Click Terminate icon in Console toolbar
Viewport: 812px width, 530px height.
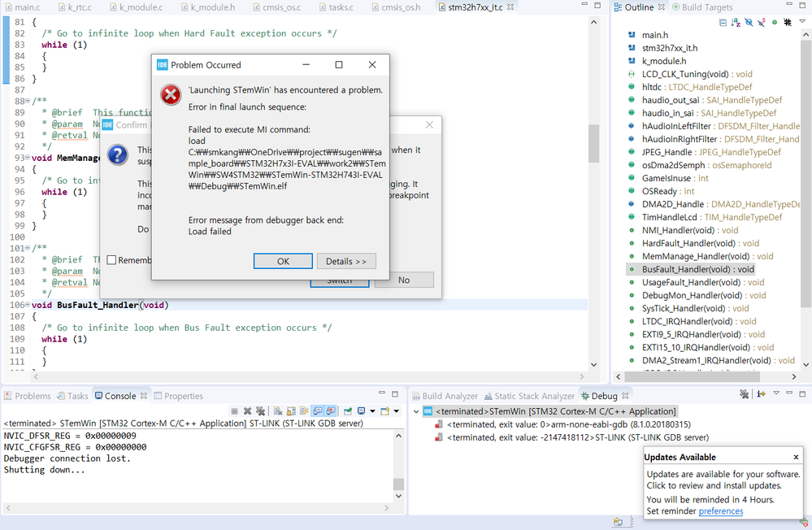[x=235, y=411]
